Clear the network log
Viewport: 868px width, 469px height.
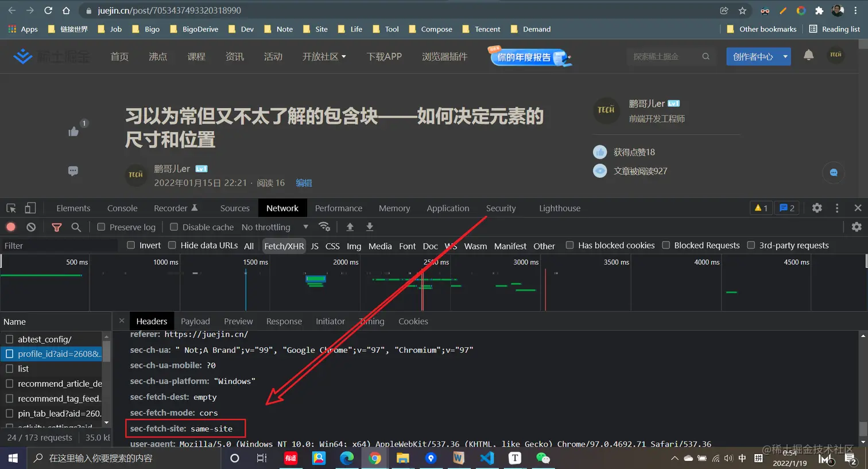(x=31, y=227)
